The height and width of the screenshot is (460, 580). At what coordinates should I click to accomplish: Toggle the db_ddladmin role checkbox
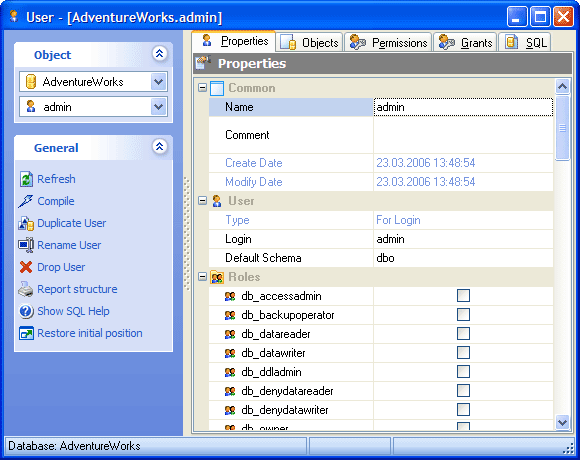[x=463, y=372]
